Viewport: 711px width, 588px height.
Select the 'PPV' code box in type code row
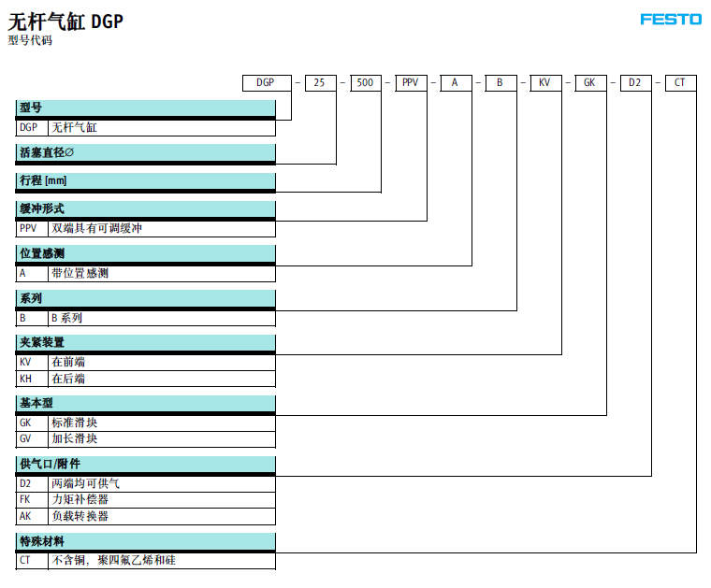tap(411, 83)
